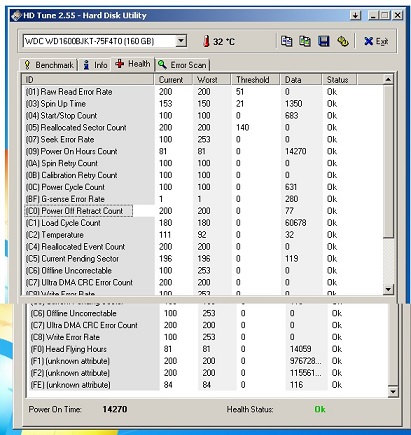Click the data value 976728... in F1 row
The width and height of the screenshot is (411, 435).
pos(305,361)
